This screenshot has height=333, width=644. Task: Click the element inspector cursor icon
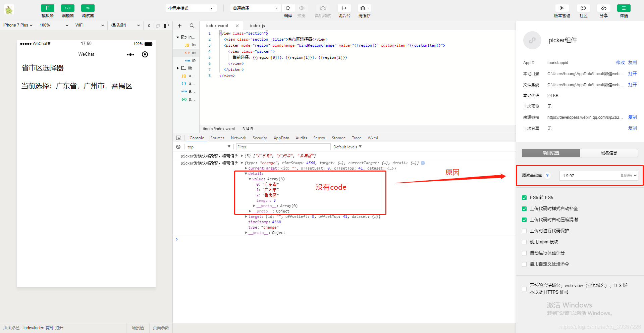coord(178,138)
